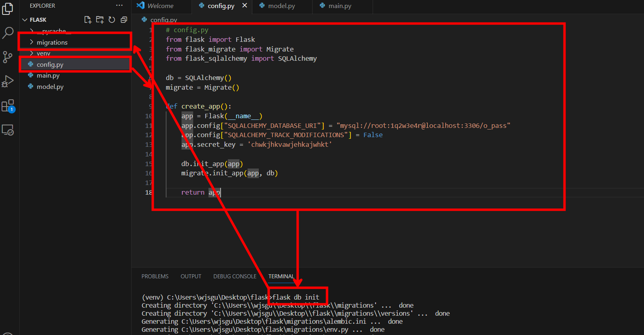Switch to the main.py editor tab
The height and width of the screenshot is (335, 644).
[x=340, y=6]
